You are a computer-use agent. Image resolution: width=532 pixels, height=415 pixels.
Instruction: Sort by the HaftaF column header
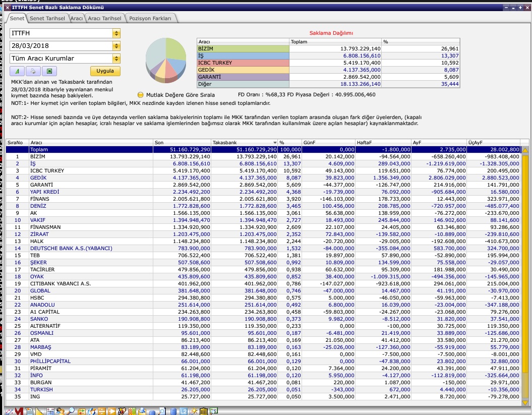(383, 143)
